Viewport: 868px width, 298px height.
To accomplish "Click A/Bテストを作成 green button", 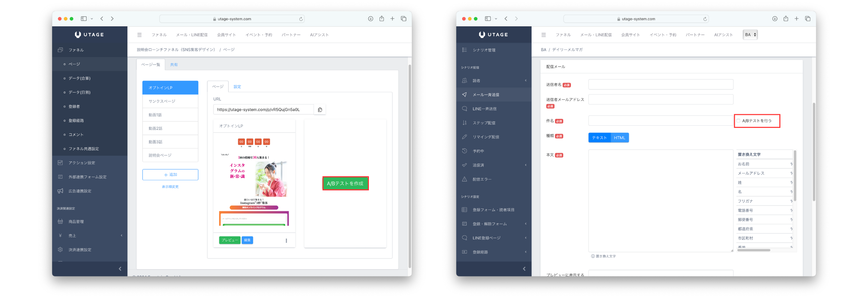I will click(345, 183).
